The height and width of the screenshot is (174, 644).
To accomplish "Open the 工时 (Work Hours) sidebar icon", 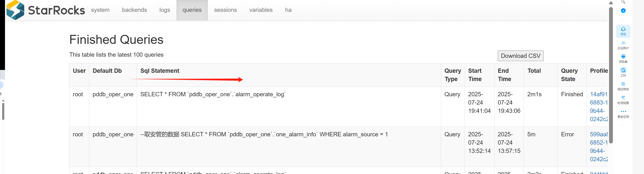I will (623, 72).
